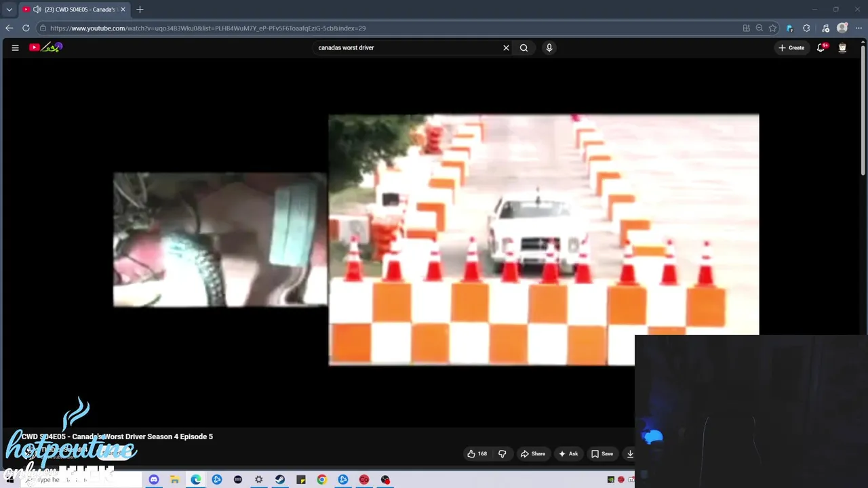Dislike the video with the thumbs down
This screenshot has width=868, height=488.
tap(502, 453)
